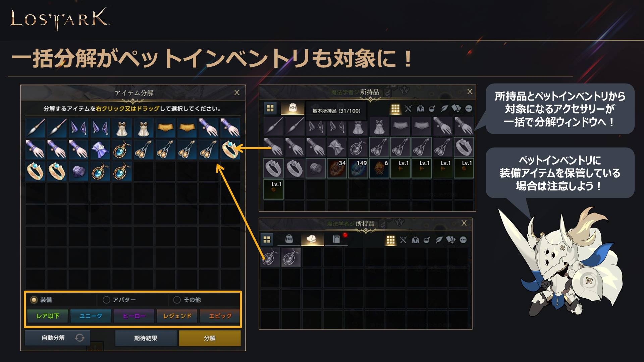Click the ユニーク rarity filter button
Image resolution: width=644 pixels, height=362 pixels.
click(x=91, y=316)
